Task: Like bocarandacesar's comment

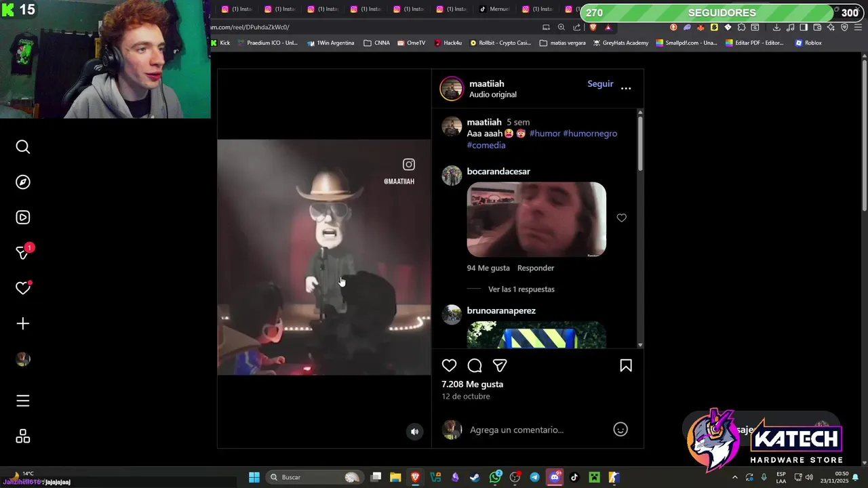Action: (621, 218)
